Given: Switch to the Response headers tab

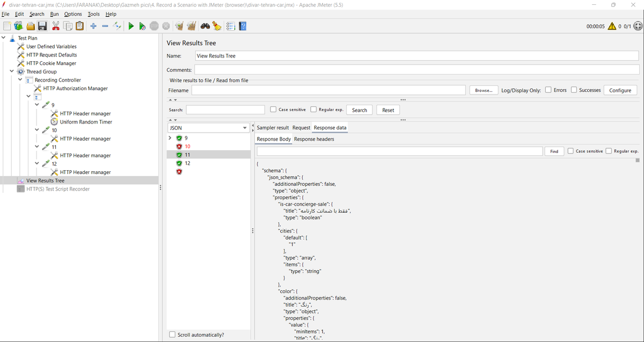Looking at the screenshot, I should pyautogui.click(x=314, y=139).
